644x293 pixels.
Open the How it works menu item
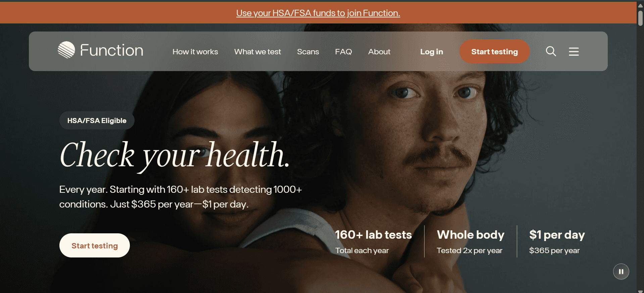[x=195, y=52]
